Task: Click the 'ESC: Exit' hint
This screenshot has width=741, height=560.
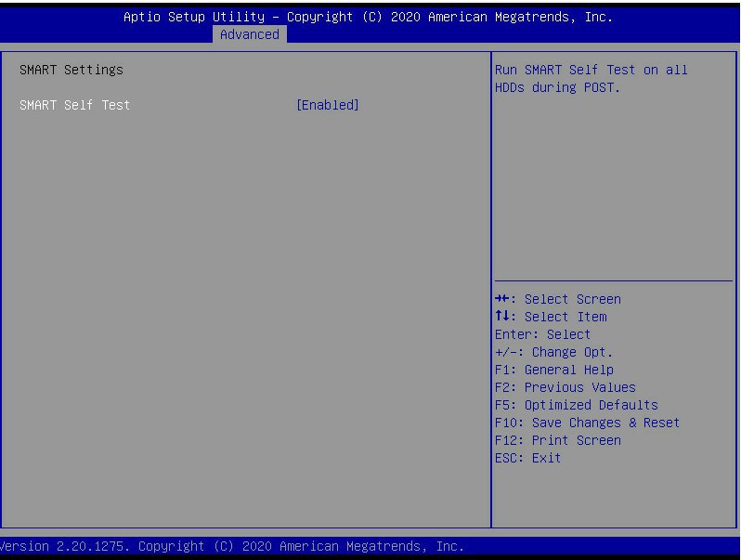Action: (x=527, y=458)
